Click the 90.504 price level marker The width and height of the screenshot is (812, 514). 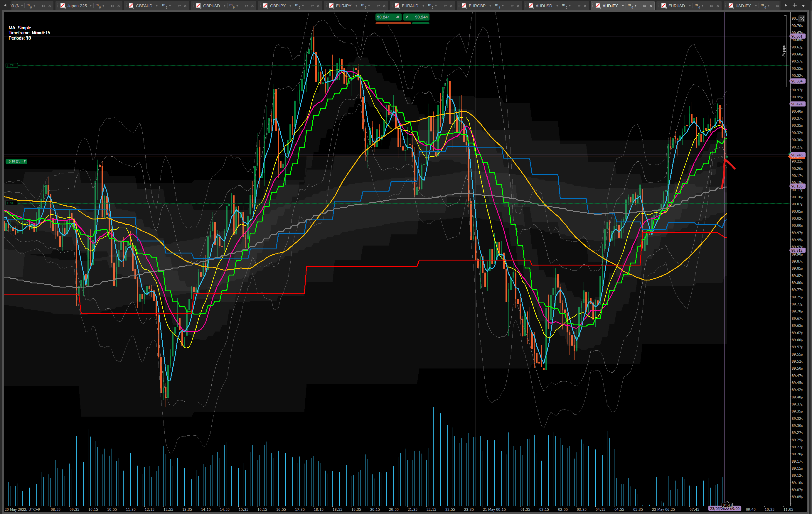[x=797, y=81]
